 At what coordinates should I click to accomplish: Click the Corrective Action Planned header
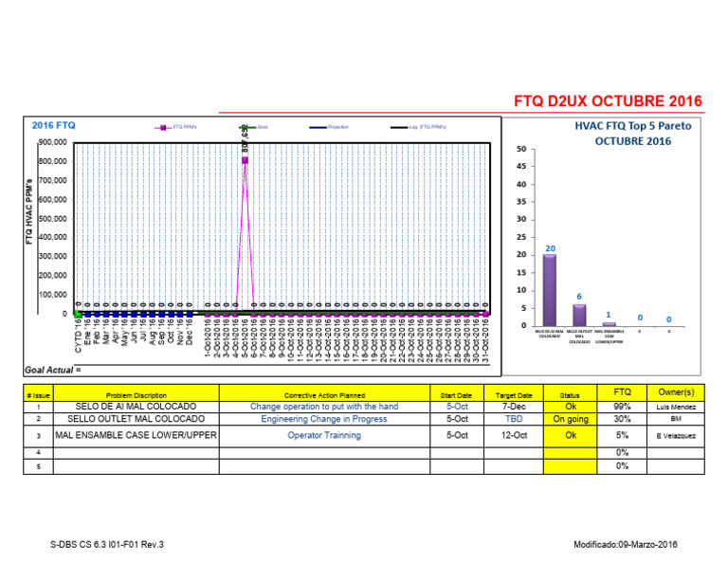(x=324, y=393)
